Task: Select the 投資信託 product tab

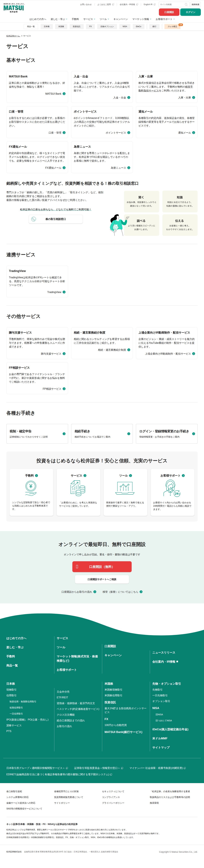Action: (x=77, y=26)
